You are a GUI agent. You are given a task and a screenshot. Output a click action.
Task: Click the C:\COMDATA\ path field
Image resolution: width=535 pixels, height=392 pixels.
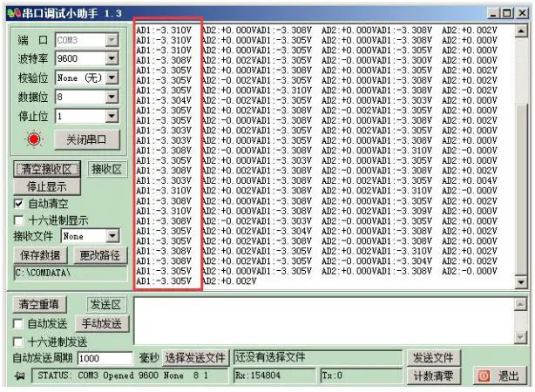(71, 273)
